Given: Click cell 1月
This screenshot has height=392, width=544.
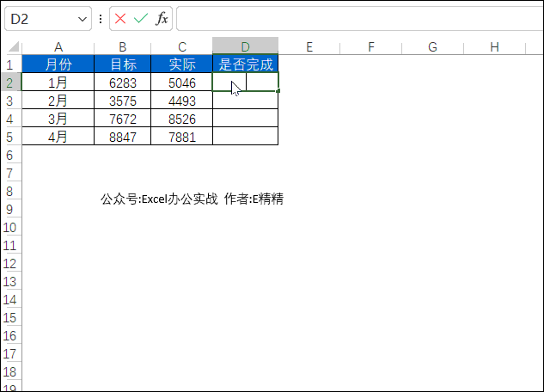Looking at the screenshot, I should (x=58, y=83).
